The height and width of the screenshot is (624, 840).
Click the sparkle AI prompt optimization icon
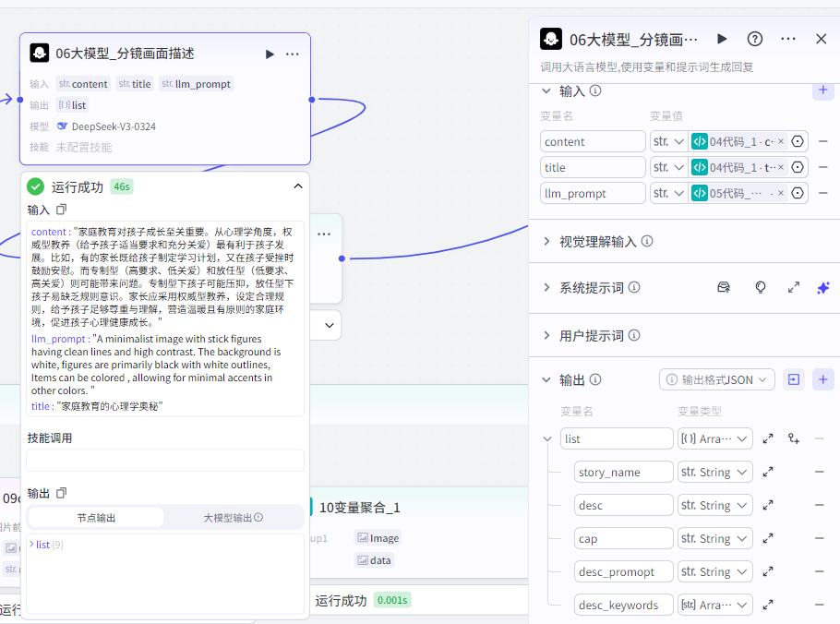click(822, 287)
